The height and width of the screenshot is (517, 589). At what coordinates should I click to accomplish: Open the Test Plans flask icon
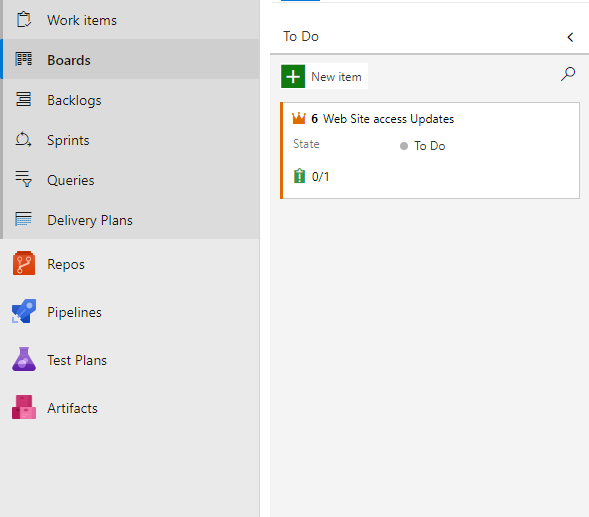click(24, 360)
